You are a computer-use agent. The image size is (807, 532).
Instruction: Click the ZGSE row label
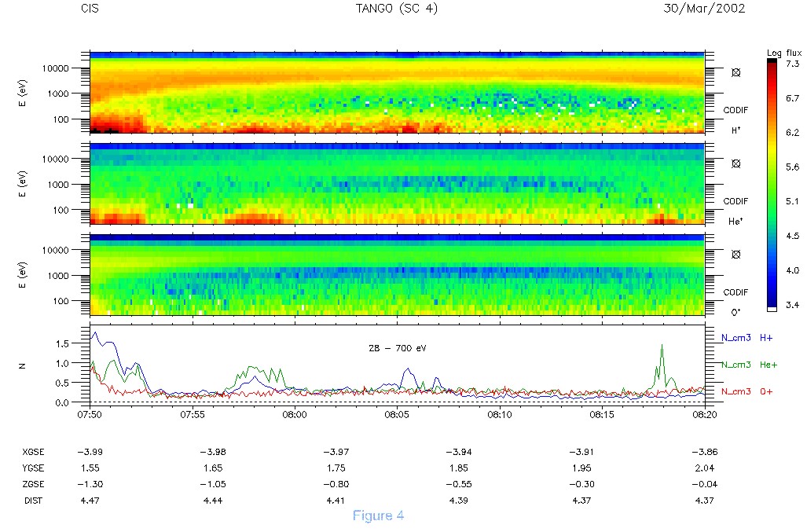35,484
